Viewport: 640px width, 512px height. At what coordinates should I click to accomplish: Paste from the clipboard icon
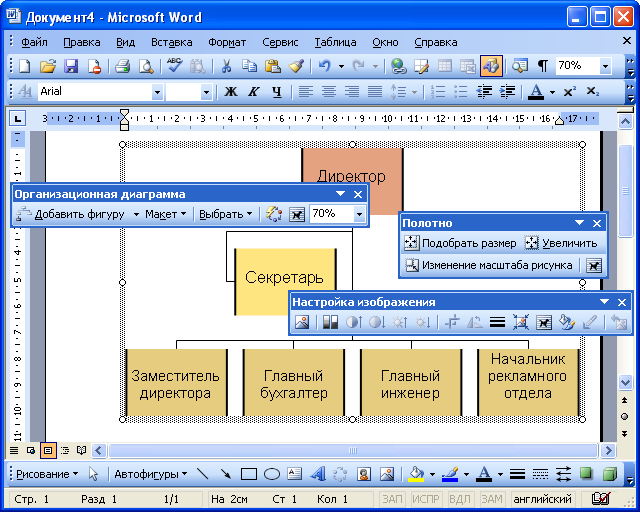pyautogui.click(x=272, y=66)
